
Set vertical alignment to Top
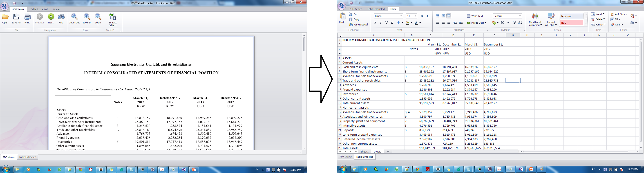coord(438,16)
